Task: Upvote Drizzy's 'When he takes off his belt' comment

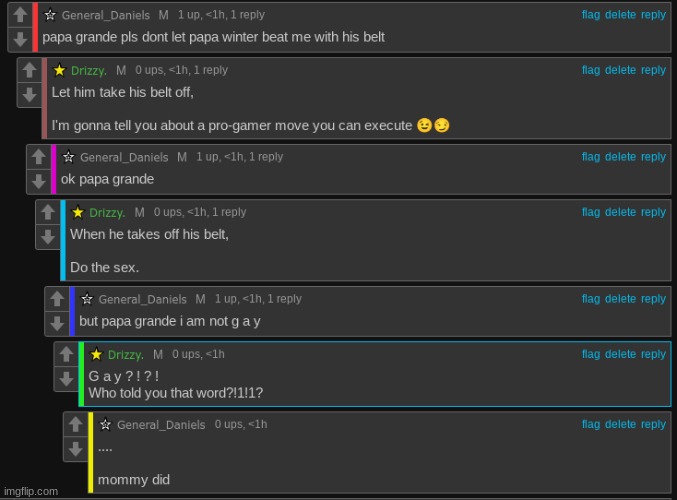Action: (x=48, y=212)
